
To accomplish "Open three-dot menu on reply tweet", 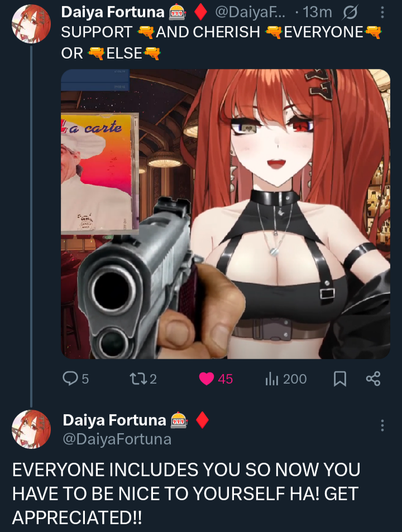I will (x=382, y=425).
